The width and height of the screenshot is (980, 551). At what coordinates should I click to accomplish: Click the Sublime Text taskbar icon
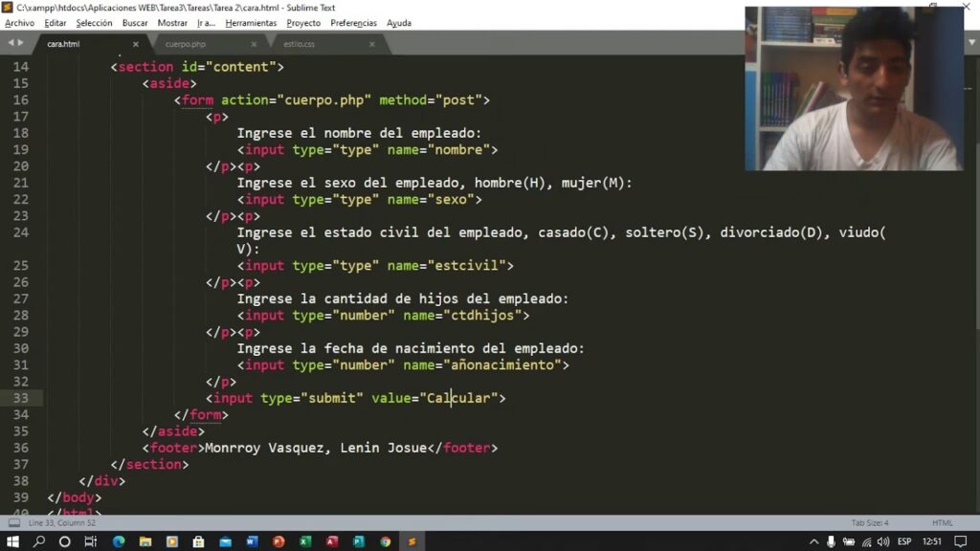412,541
